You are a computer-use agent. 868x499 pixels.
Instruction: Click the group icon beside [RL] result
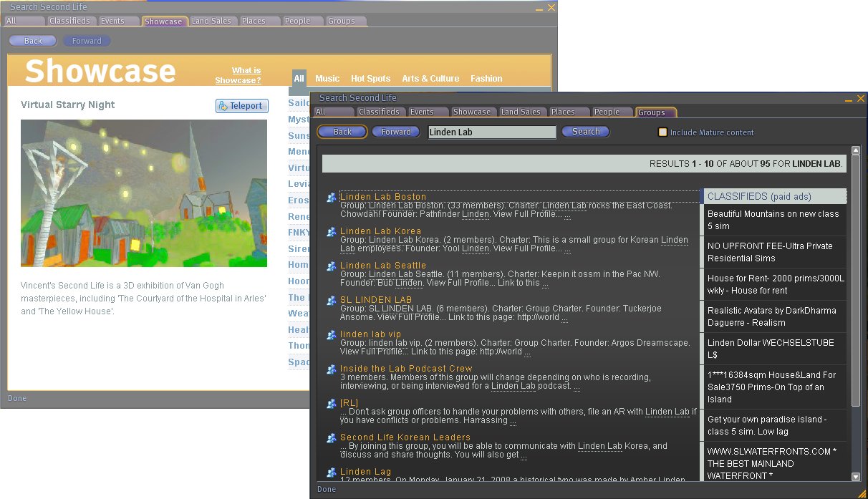[331, 404]
